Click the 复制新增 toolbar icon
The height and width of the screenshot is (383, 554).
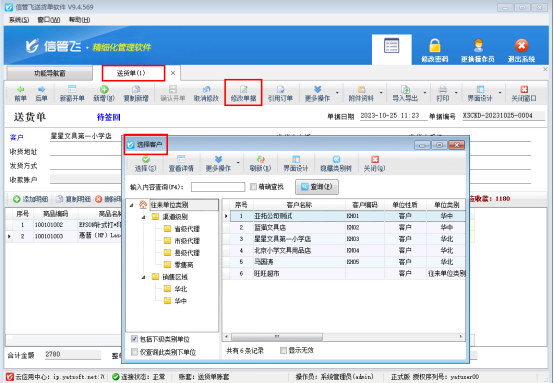[136, 93]
